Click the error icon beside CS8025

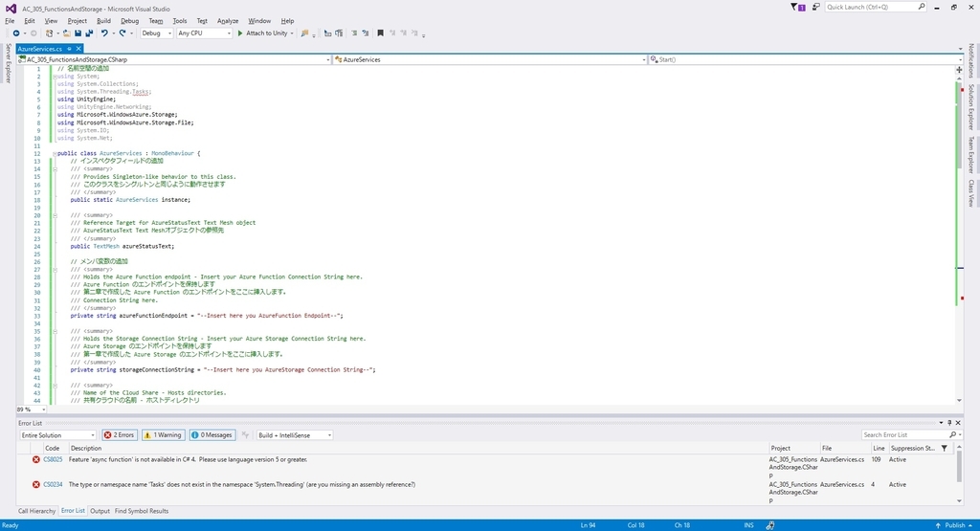(x=36, y=459)
